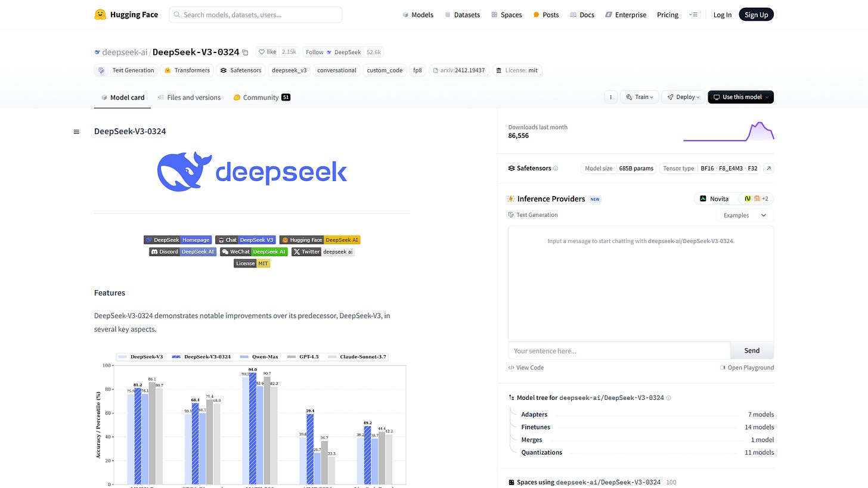Open the three-dot more options button
The width and height of the screenshot is (868, 488).
point(610,97)
